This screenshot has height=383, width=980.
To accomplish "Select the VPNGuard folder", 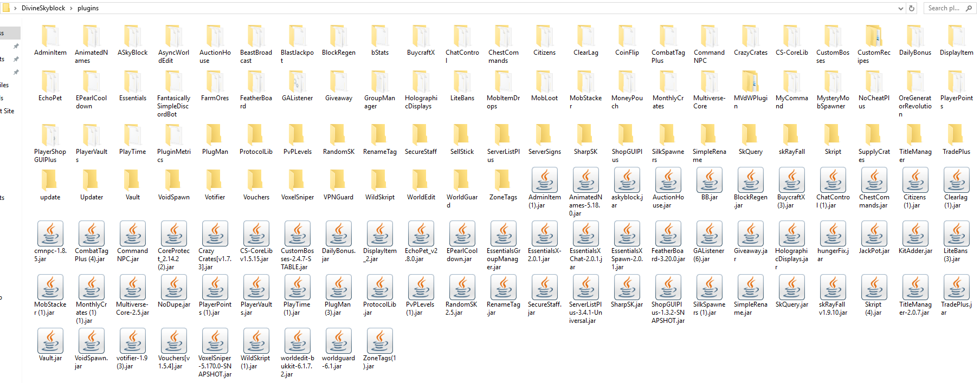I will pos(339,185).
